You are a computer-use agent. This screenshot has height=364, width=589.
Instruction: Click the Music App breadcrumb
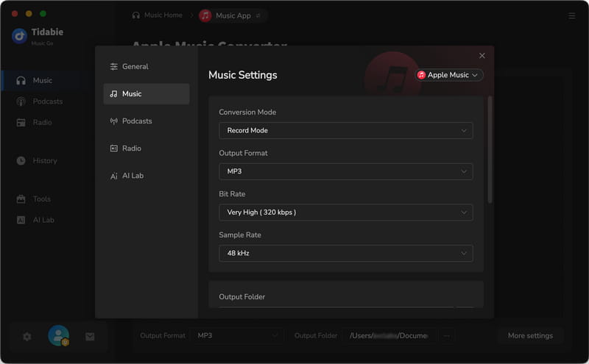(233, 15)
